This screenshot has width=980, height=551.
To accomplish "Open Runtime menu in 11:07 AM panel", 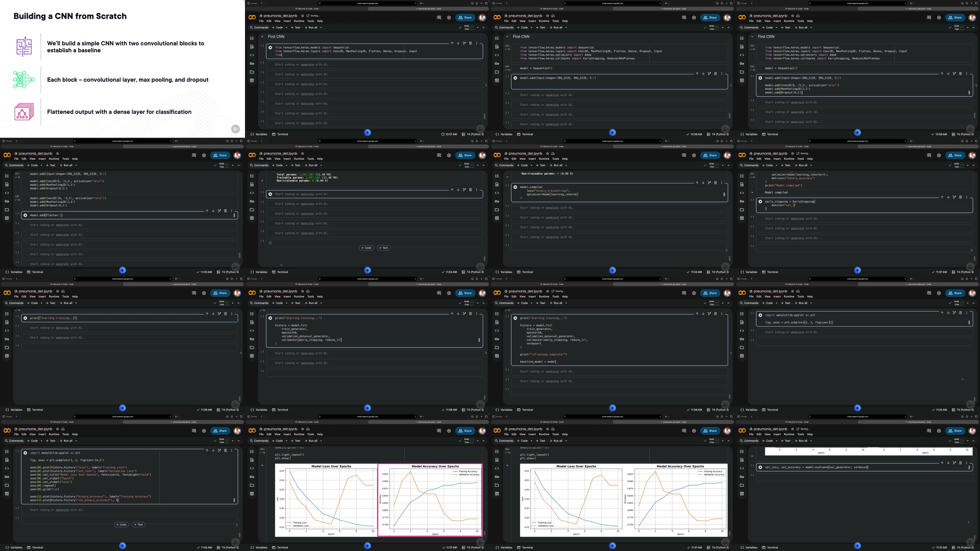I will [x=789, y=159].
